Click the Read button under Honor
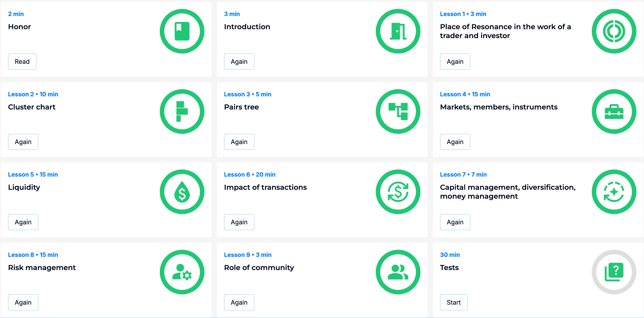The width and height of the screenshot is (644, 318). point(22,62)
